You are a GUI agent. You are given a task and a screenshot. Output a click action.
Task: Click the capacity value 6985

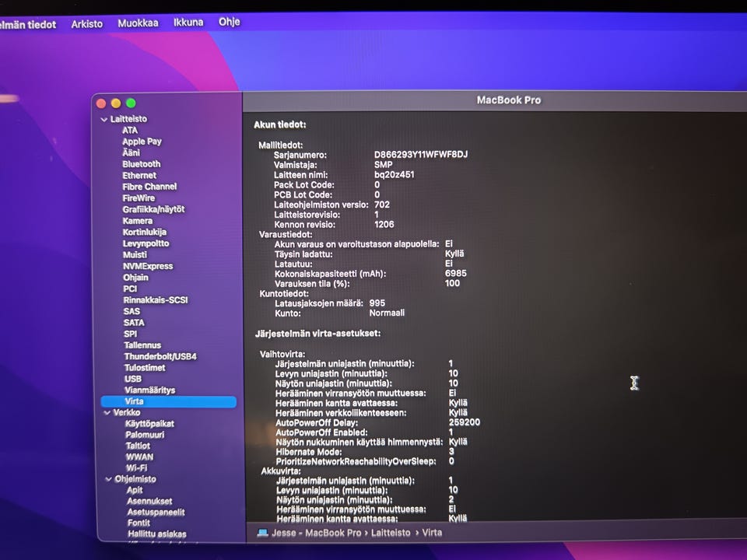456,273
